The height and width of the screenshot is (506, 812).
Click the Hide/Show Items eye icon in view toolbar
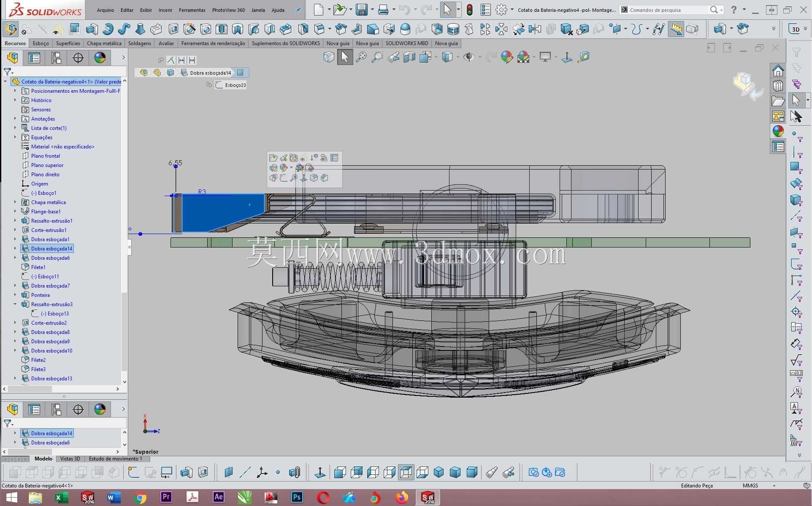pyautogui.click(x=468, y=57)
